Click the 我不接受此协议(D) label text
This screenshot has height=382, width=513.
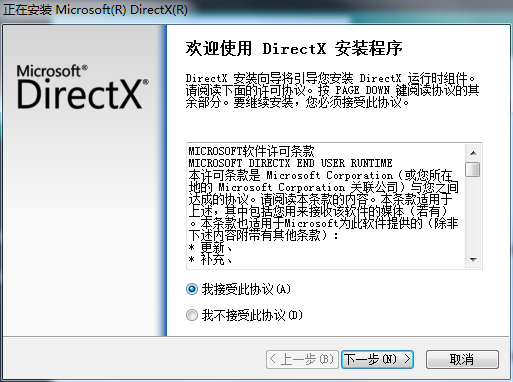(252, 315)
